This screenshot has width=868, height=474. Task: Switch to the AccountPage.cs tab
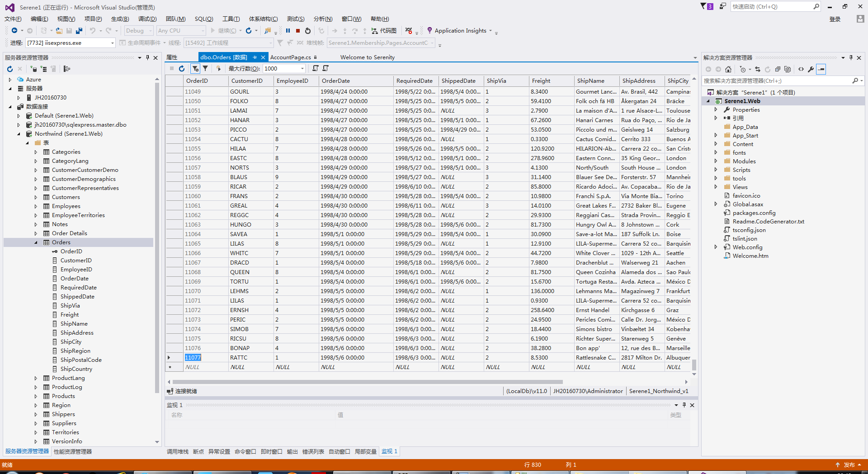click(x=290, y=57)
